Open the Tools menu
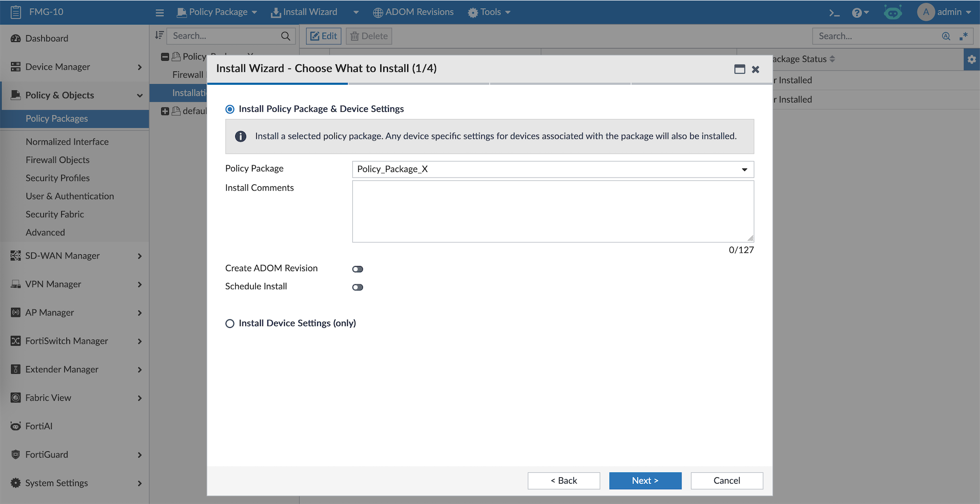The width and height of the screenshot is (980, 504). tap(489, 12)
